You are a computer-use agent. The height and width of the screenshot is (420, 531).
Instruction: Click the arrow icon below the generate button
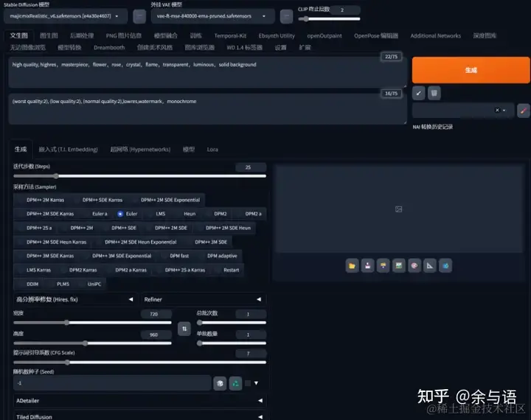click(x=419, y=93)
